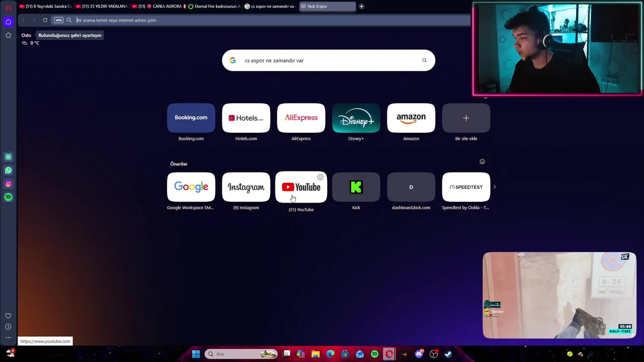Go back with the back arrow

(23, 20)
